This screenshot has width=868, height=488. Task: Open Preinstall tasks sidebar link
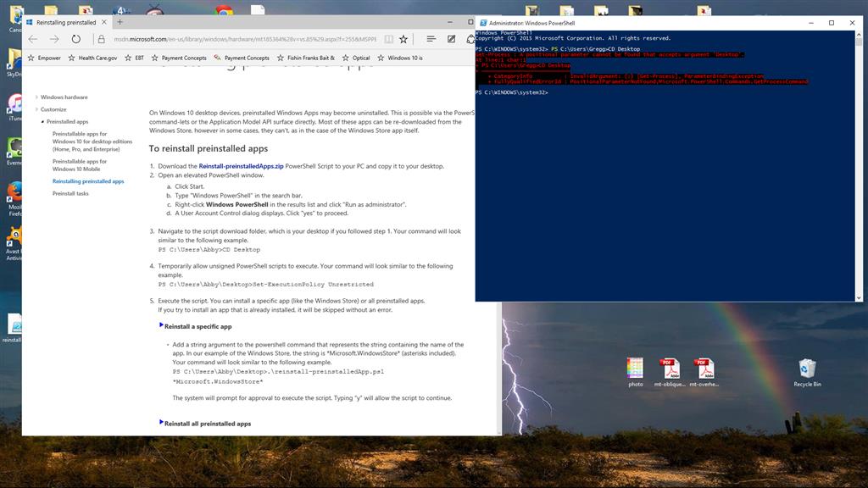click(70, 194)
